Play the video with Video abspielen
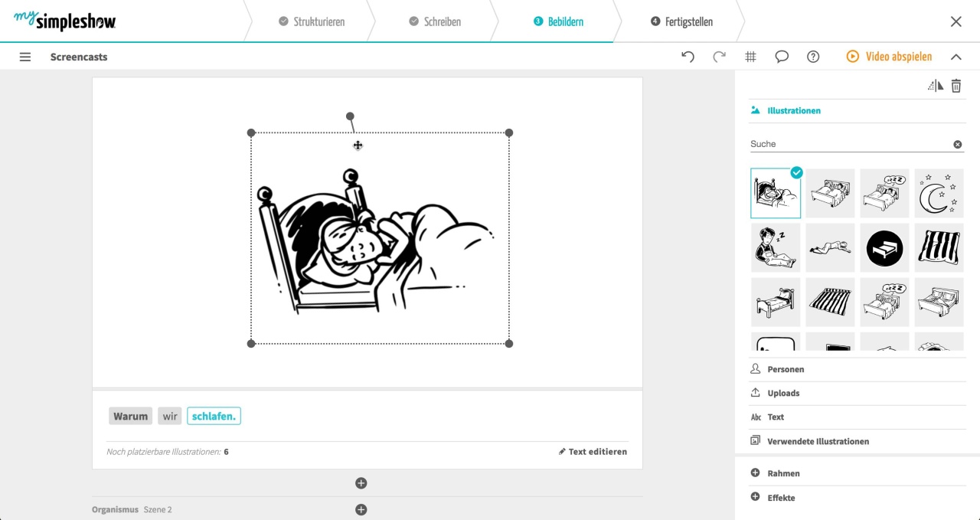The height and width of the screenshot is (520, 980). [889, 57]
